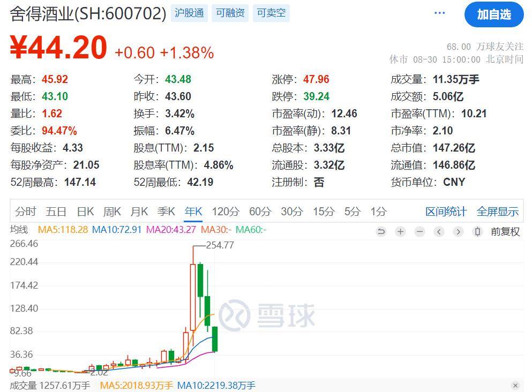
Task: Click the 总市值 value 147.26亿
Action: point(454,148)
